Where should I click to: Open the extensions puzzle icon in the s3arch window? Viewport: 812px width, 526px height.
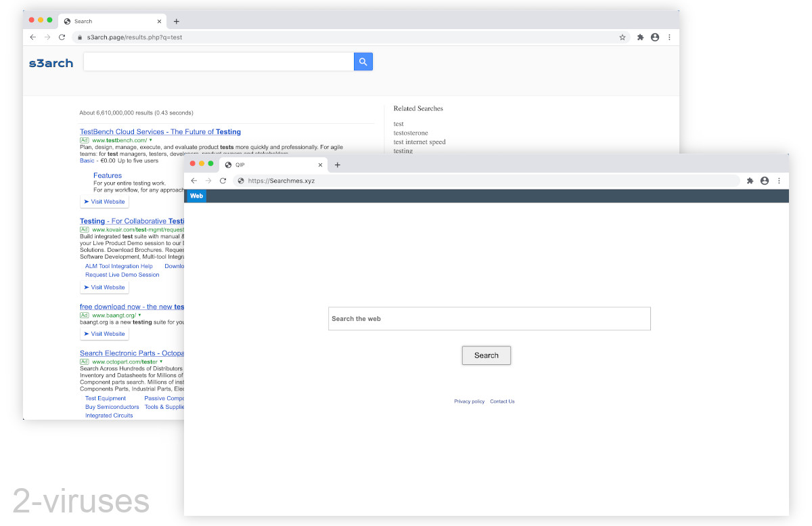[x=639, y=37]
